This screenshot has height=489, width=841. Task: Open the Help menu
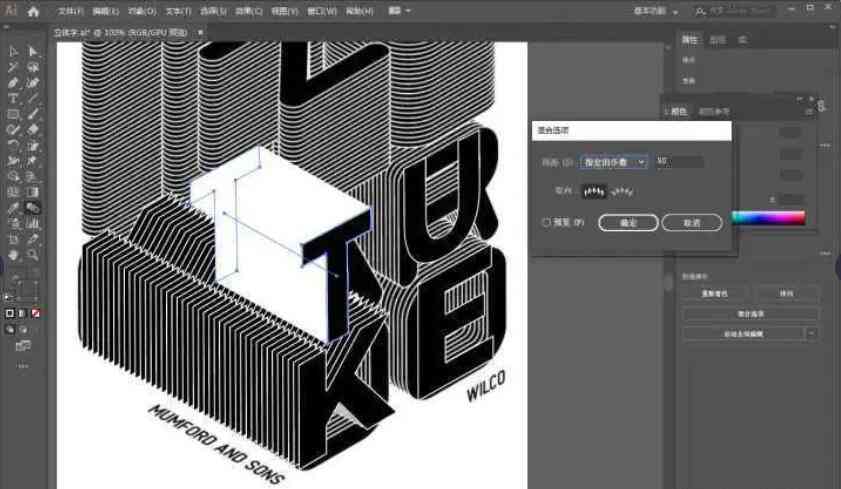pos(359,11)
